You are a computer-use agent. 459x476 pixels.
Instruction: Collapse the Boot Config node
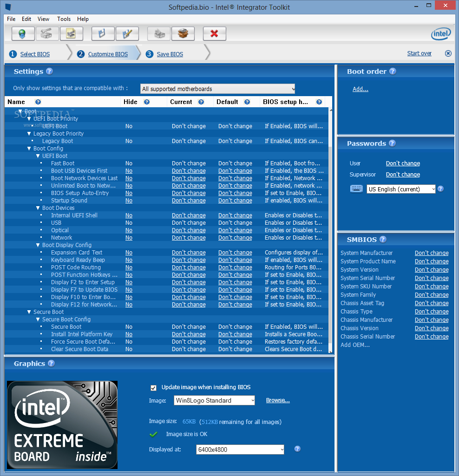coord(29,149)
